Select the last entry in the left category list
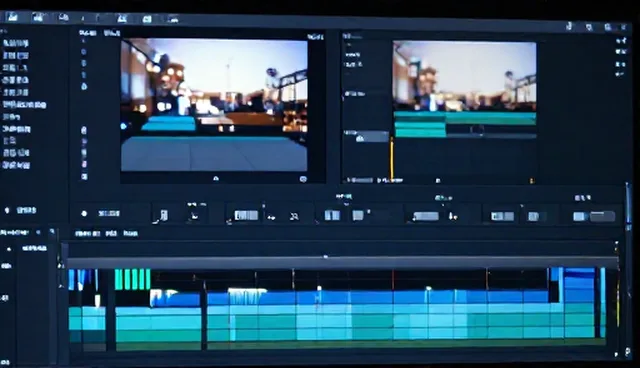This screenshot has width=640, height=368. 16,165
